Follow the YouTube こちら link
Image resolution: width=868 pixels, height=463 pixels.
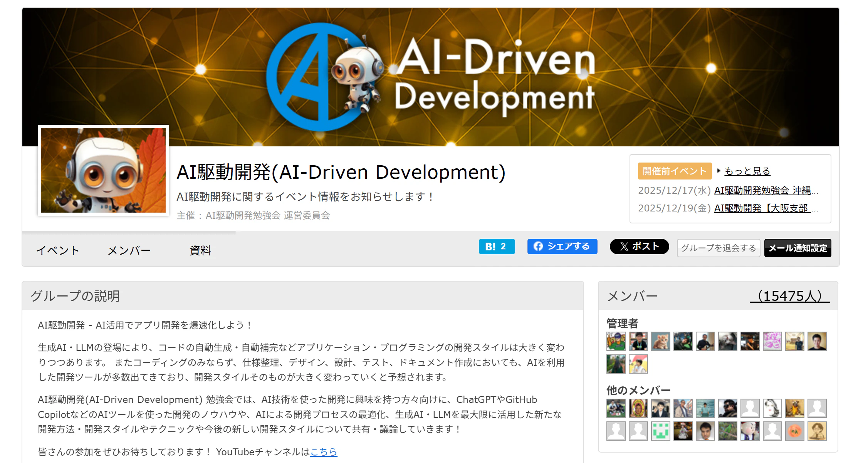point(323,451)
